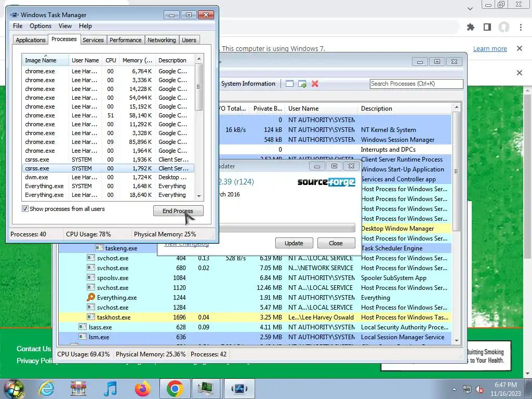Switch to the Services tab
The image size is (532, 399).
pyautogui.click(x=93, y=40)
